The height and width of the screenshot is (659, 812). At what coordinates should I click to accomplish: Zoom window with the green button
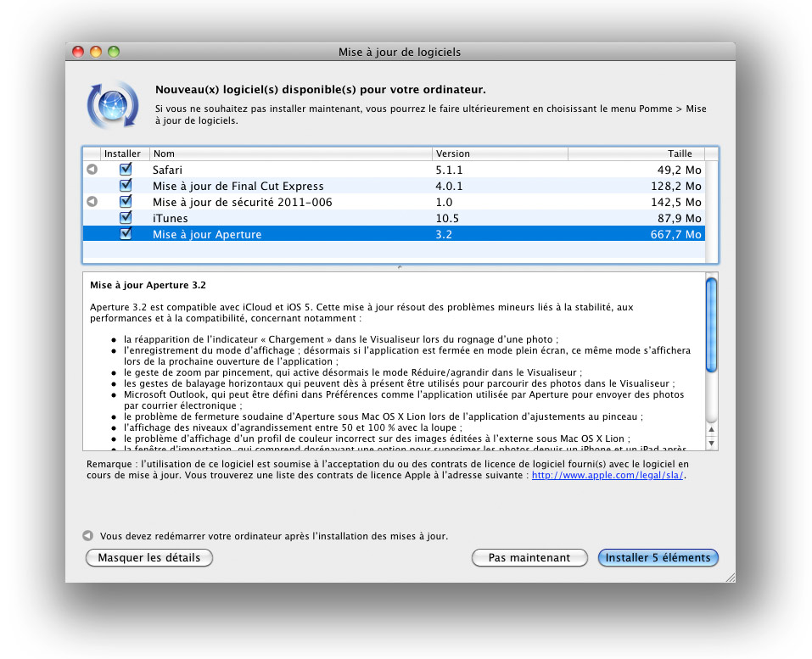[114, 51]
